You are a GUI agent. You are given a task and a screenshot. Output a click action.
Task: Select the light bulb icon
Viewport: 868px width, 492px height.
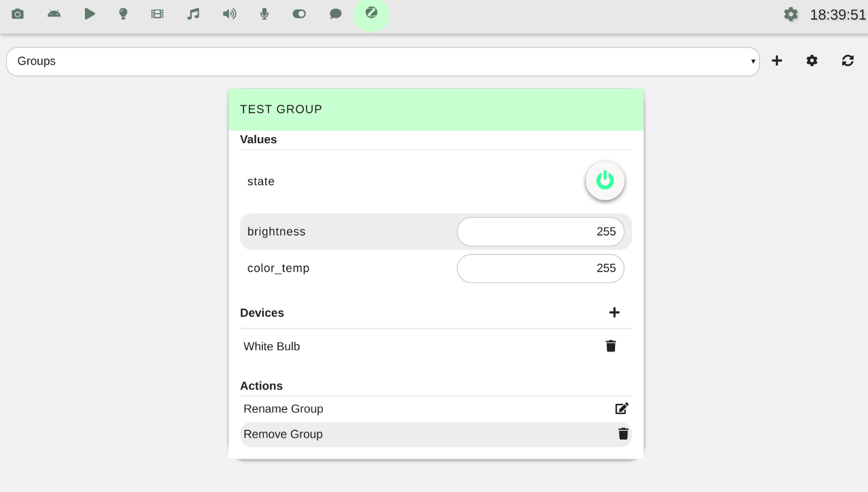123,14
